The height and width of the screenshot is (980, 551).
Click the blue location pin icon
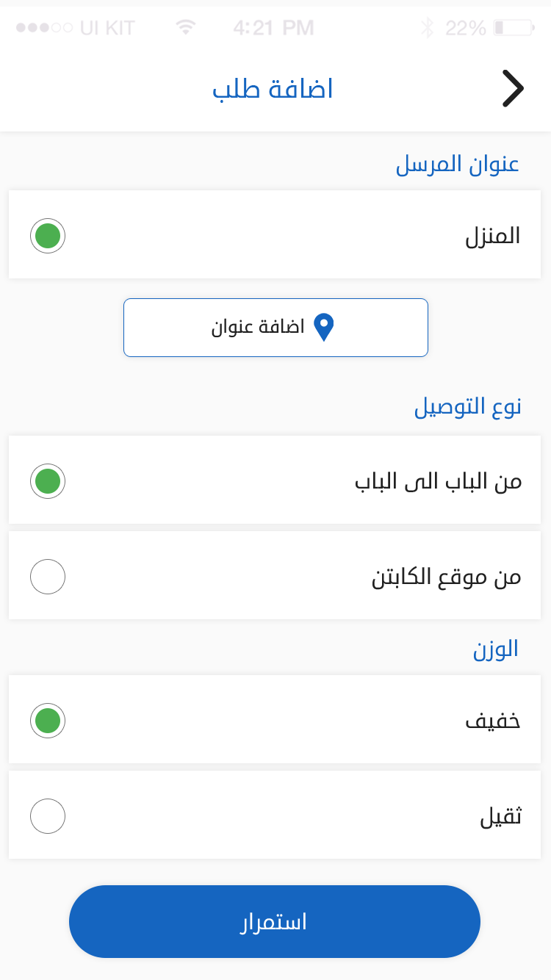tap(324, 328)
